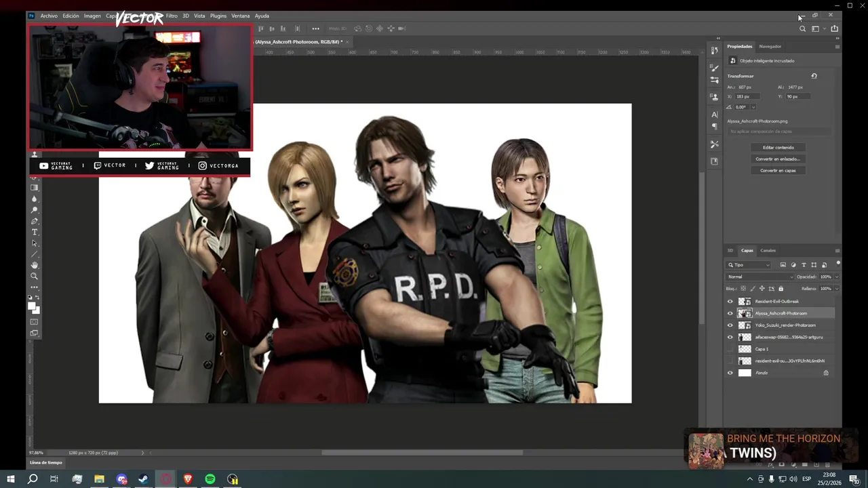Screen dimensions: 868x488
Task: Open the Archivo menu
Action: [49, 16]
